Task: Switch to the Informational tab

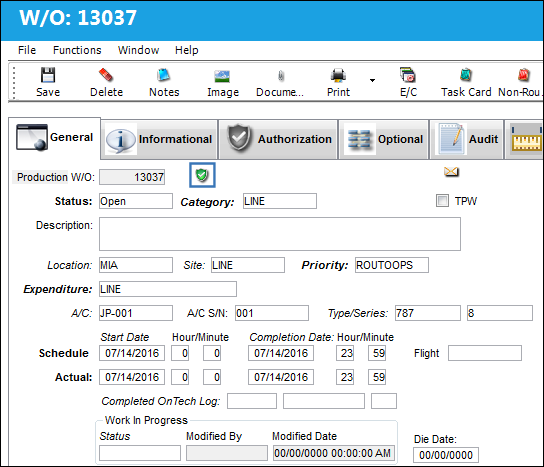Action: [159, 139]
